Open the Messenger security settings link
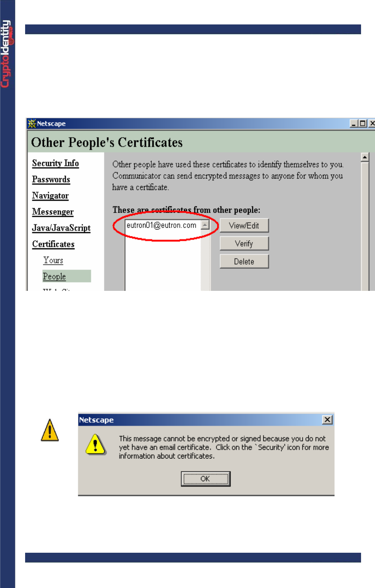Viewport: 375px width, 588px height. 53,212
